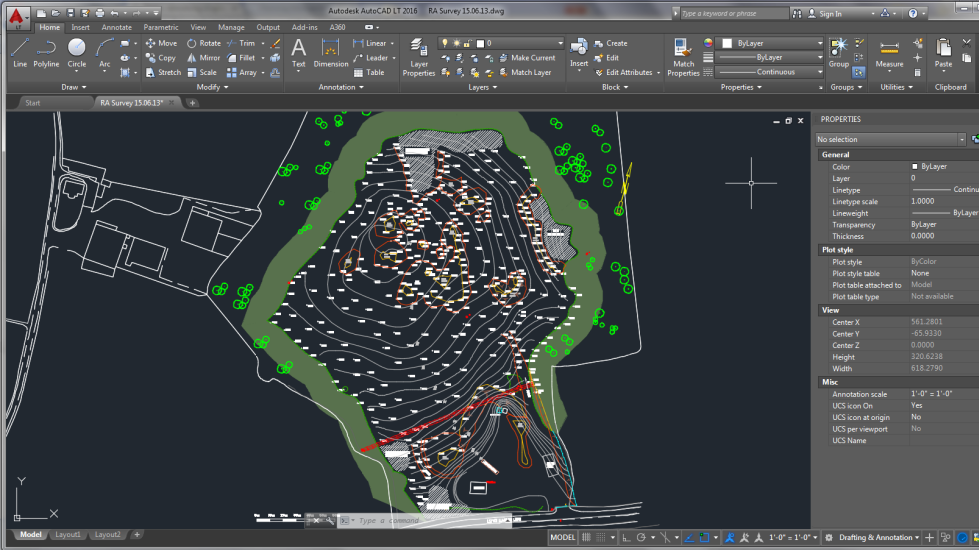Choose the Move tool in Modify
Screen dimensions: 979x550
pyautogui.click(x=161, y=43)
